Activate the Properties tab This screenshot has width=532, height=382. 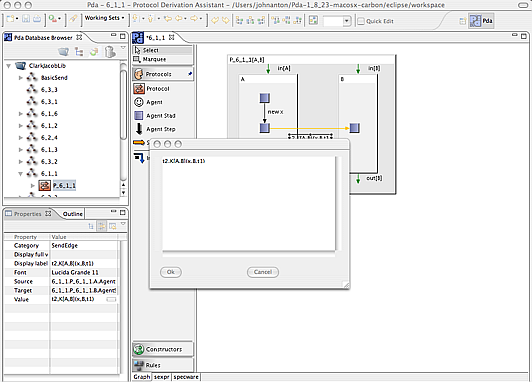click(x=28, y=214)
